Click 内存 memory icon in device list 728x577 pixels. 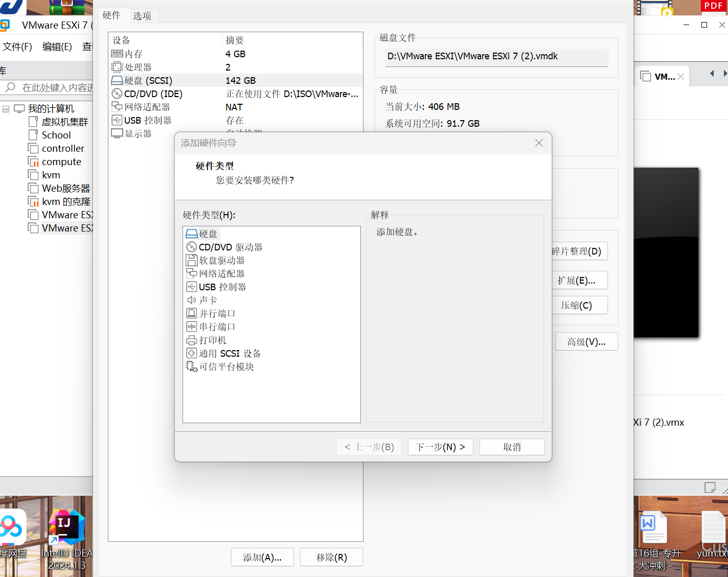(x=117, y=54)
